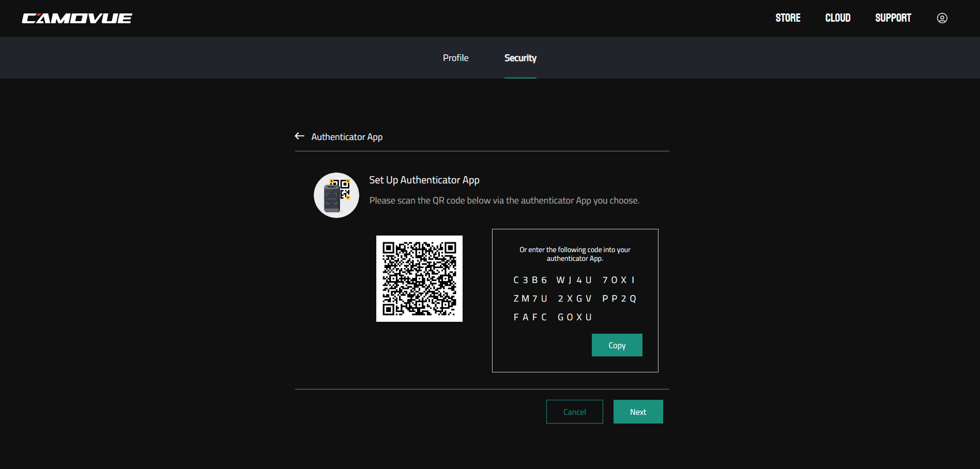Click 'Or enter the following code' text
The height and width of the screenshot is (469, 980).
575,254
